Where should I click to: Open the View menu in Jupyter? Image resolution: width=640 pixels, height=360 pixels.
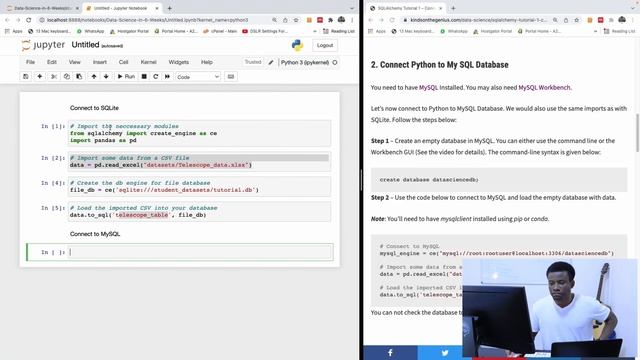[x=75, y=62]
